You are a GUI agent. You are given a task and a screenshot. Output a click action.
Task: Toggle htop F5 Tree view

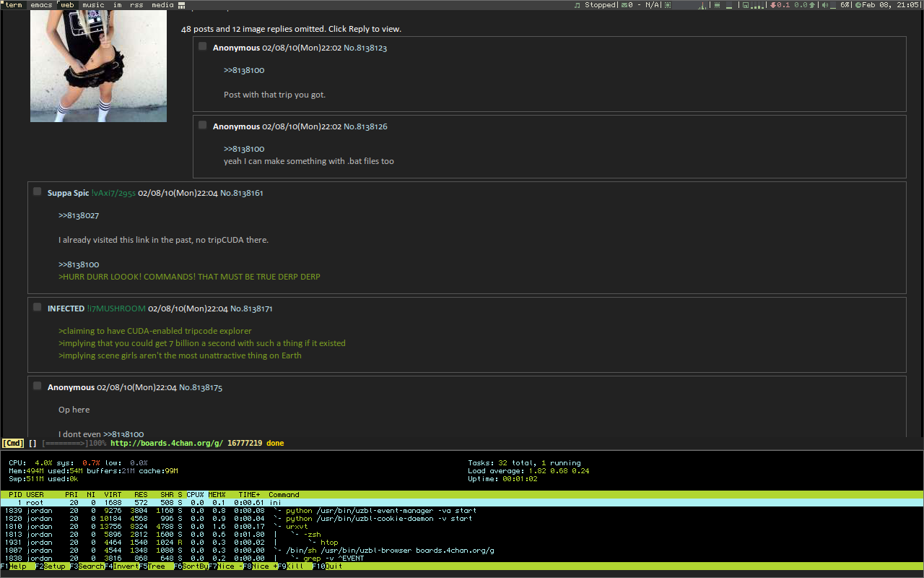156,566
